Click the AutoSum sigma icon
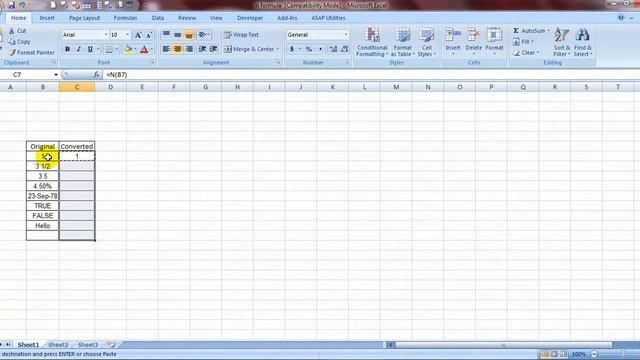This screenshot has width=640, height=360. (x=516, y=31)
